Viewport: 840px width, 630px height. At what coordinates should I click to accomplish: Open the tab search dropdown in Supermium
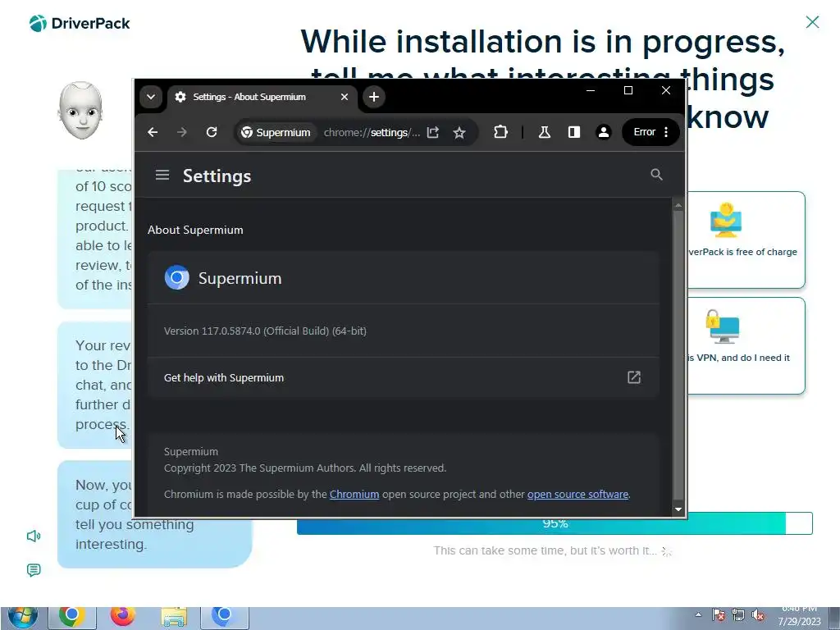click(x=151, y=97)
